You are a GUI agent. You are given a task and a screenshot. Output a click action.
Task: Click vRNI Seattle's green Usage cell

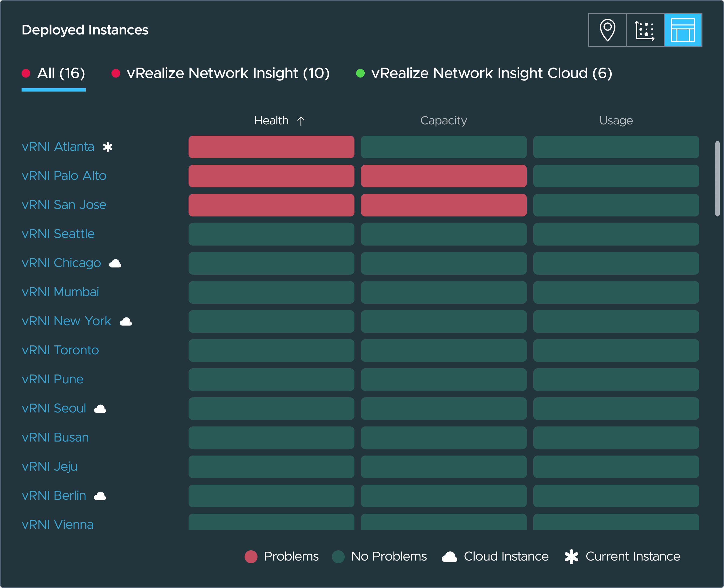tap(616, 234)
